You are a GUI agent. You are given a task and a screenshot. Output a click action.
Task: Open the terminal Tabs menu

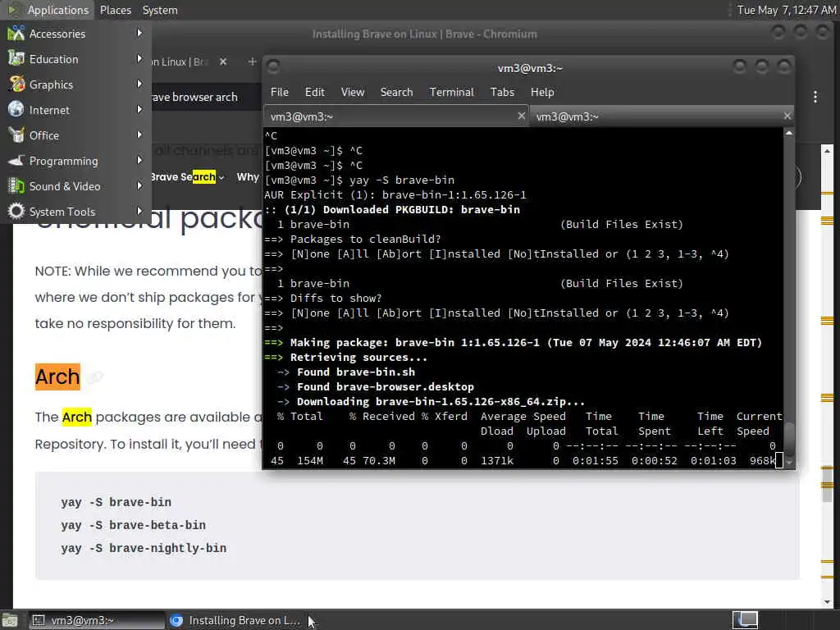[502, 92]
